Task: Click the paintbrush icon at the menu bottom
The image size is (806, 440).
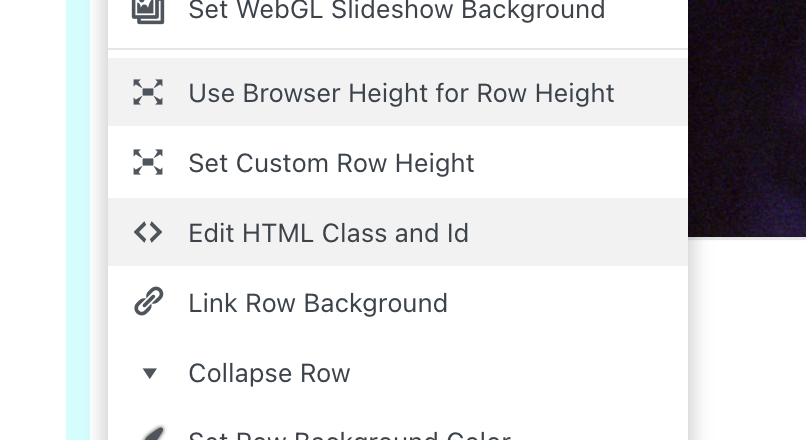Action: point(148,434)
